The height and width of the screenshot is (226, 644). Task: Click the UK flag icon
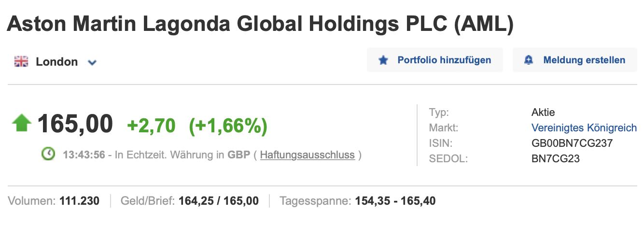[x=21, y=62]
